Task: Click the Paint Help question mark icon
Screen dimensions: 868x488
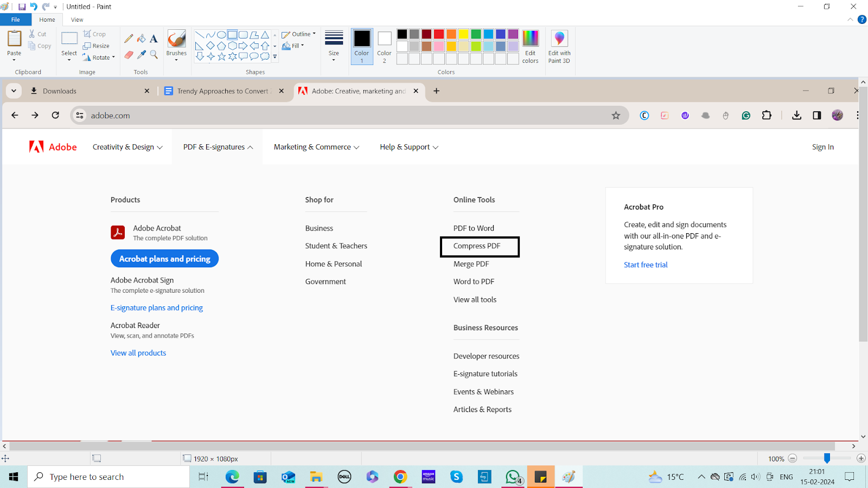Action: [862, 20]
